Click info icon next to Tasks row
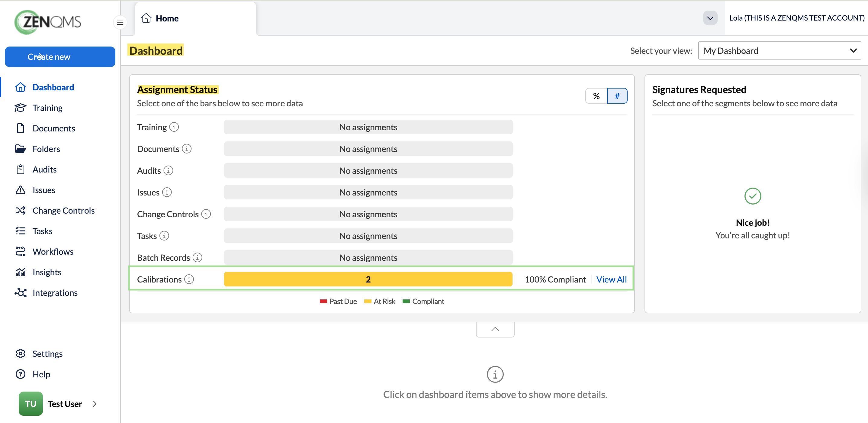 pos(164,236)
